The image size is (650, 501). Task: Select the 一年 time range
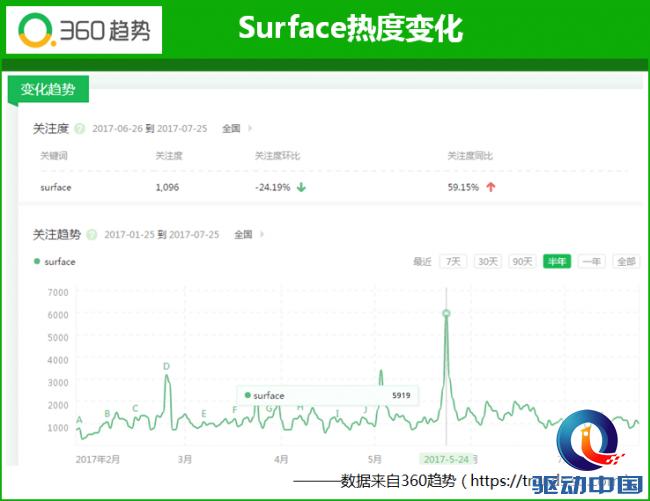pos(592,261)
